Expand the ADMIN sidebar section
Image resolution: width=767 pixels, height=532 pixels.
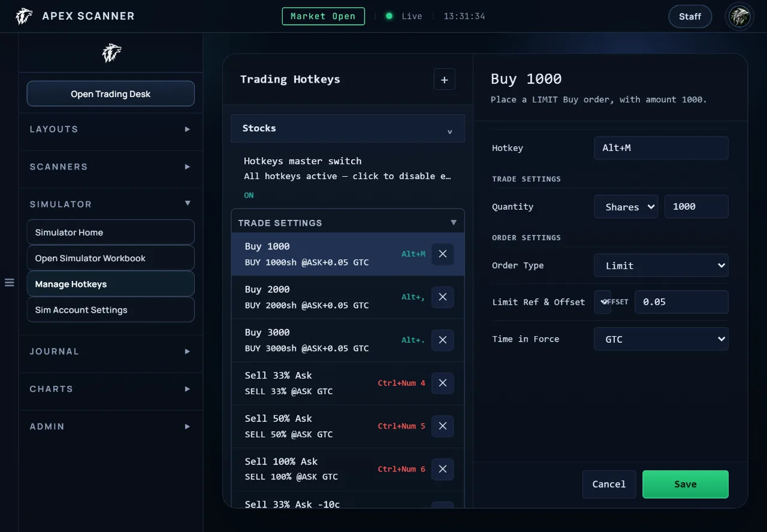pos(111,427)
